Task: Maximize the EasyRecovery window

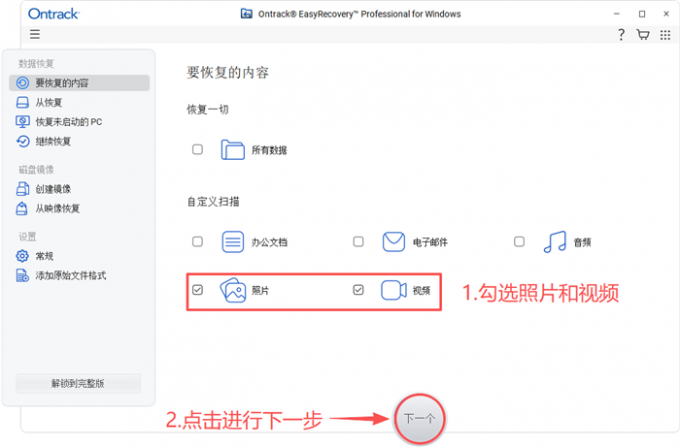Action: coord(642,14)
